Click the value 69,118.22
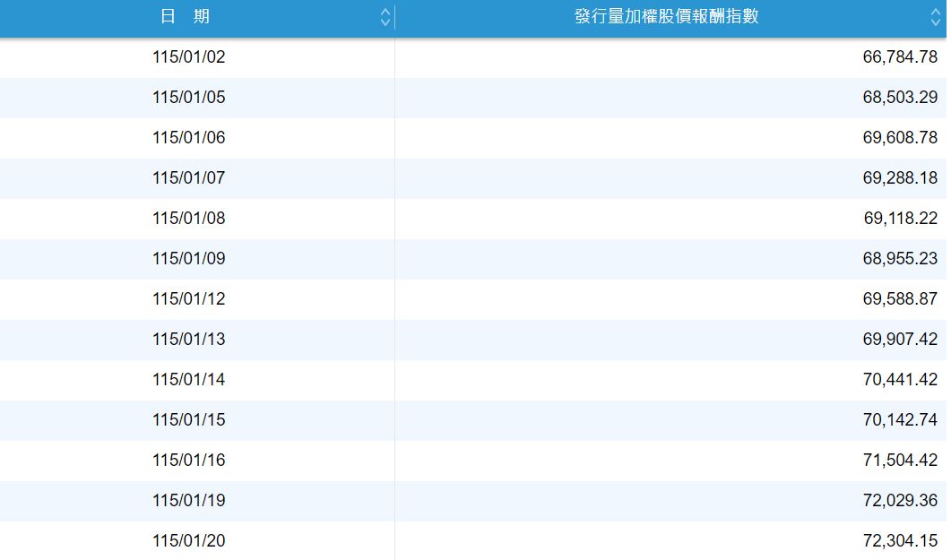Screen dimensions: 951x560 [900, 219]
